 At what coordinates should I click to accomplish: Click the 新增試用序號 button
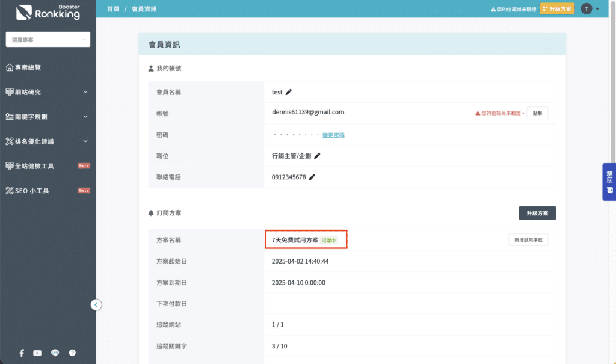pyautogui.click(x=528, y=240)
